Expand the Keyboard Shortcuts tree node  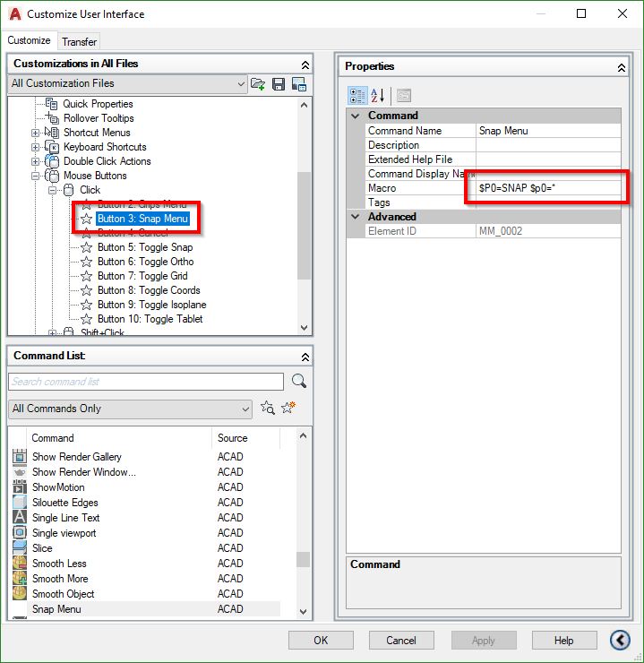[x=36, y=147]
